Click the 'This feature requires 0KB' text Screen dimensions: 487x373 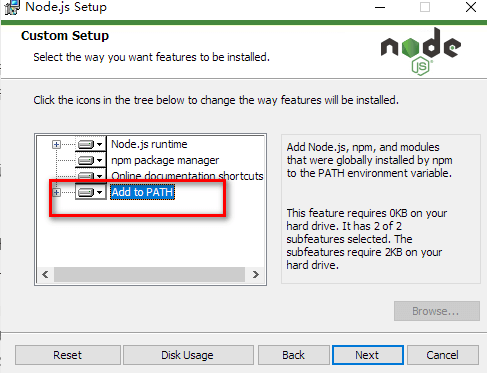point(366,239)
